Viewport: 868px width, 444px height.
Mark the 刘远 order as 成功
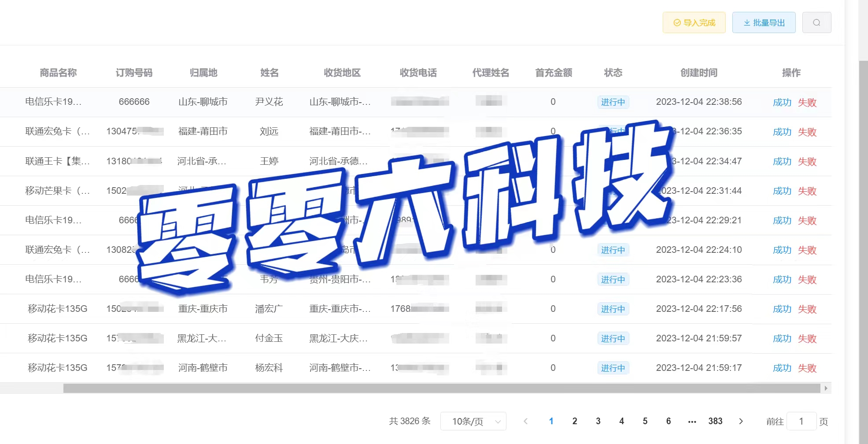[x=782, y=132]
